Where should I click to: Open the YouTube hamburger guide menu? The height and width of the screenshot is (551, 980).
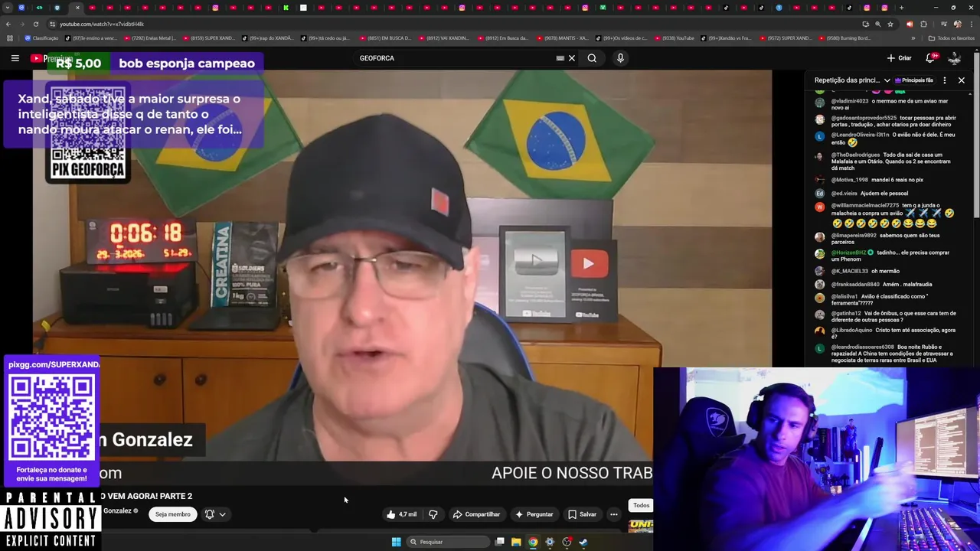[15, 58]
